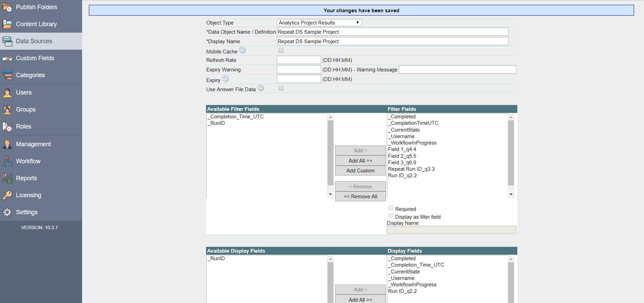Click the Data Sources database icon
The width and height of the screenshot is (644, 303).
(x=7, y=41)
